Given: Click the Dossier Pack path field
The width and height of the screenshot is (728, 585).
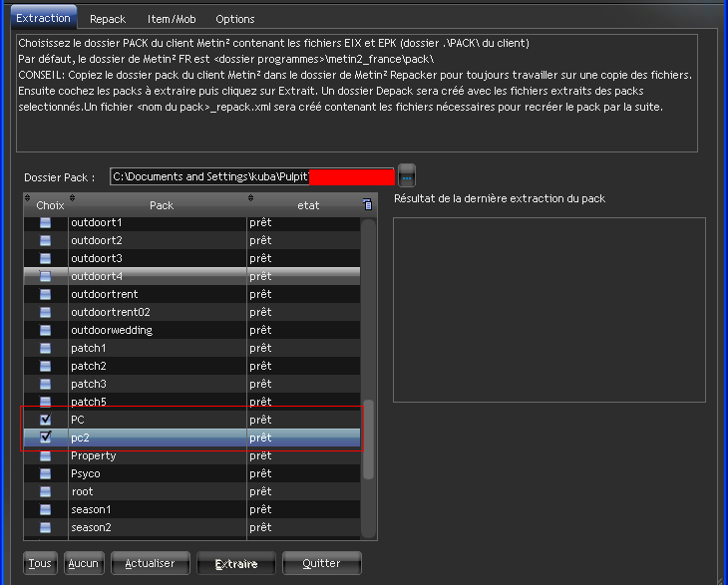Looking at the screenshot, I should [x=251, y=176].
